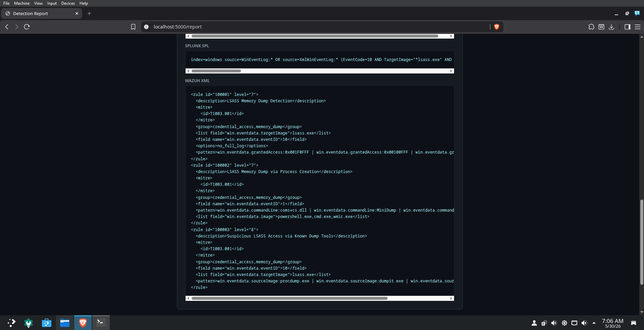Click the volume icon left of brightness icon
Viewport: 644px width, 330px height.
coord(554,323)
